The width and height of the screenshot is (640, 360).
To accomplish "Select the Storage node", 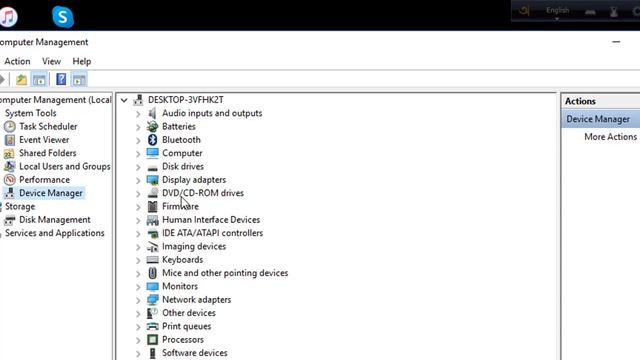I will point(20,207).
